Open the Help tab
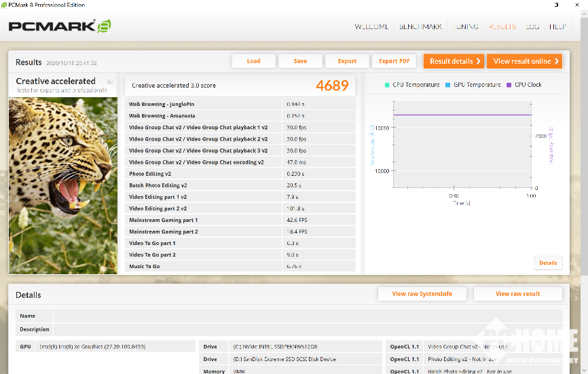The height and width of the screenshot is (374, 588). point(557,26)
